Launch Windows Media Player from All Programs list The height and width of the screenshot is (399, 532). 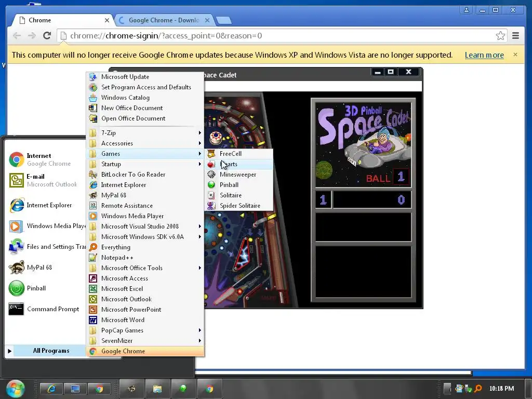(x=145, y=216)
